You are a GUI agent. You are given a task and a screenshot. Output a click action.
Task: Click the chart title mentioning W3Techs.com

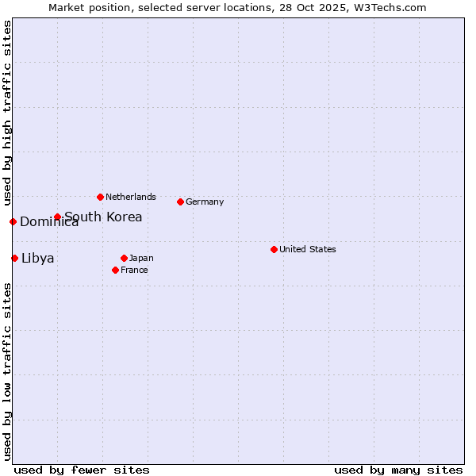click(x=237, y=7)
